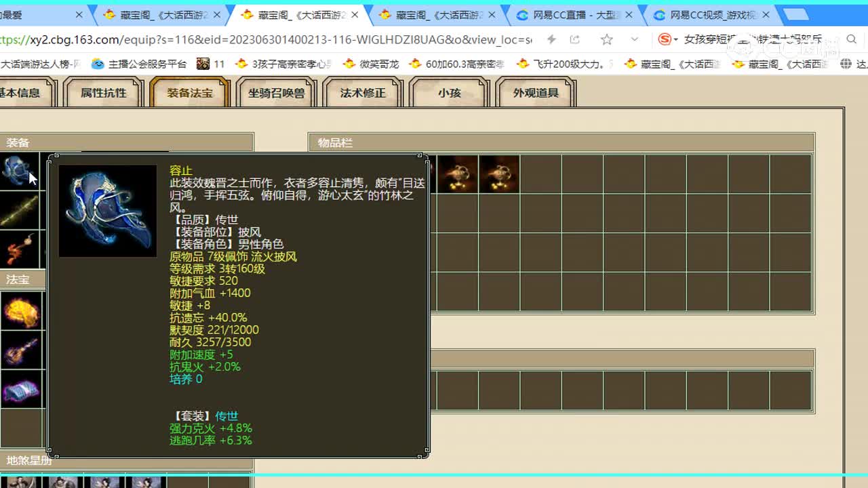Click the 默契度 221/12000 line
Viewport: 868px width, 488px height.
pos(214,330)
